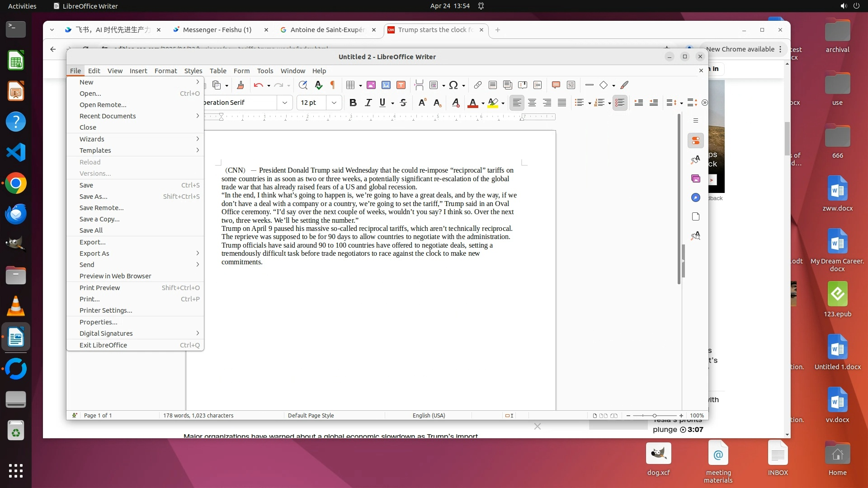The width and height of the screenshot is (868, 488).
Task: Click English (USA) language in status bar
Action: click(x=429, y=415)
